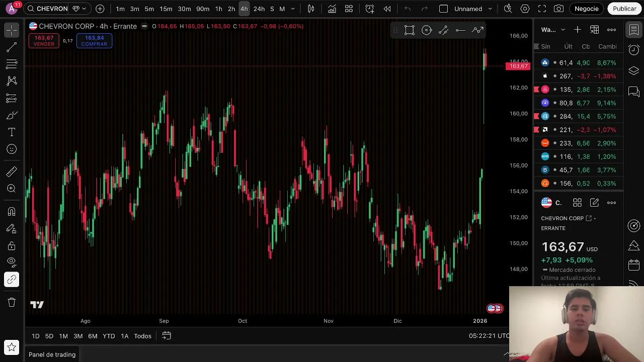
Task: Select the price-line path tool in floating toolbar
Action: coord(477,30)
